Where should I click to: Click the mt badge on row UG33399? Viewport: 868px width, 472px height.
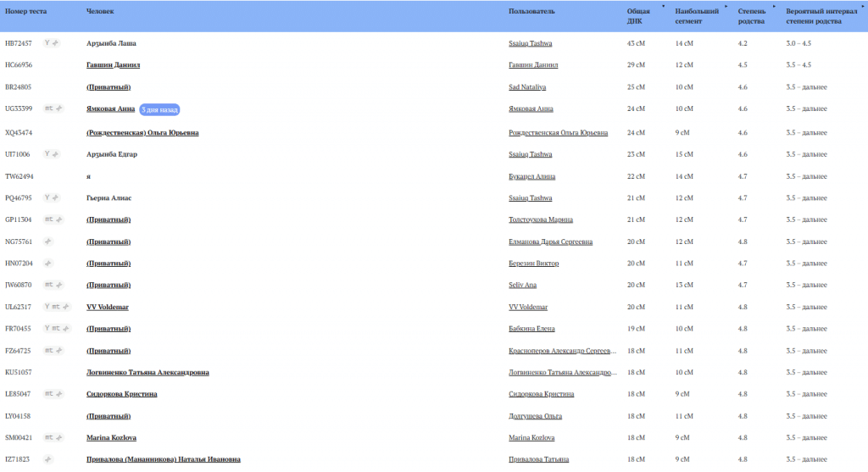[49, 108]
